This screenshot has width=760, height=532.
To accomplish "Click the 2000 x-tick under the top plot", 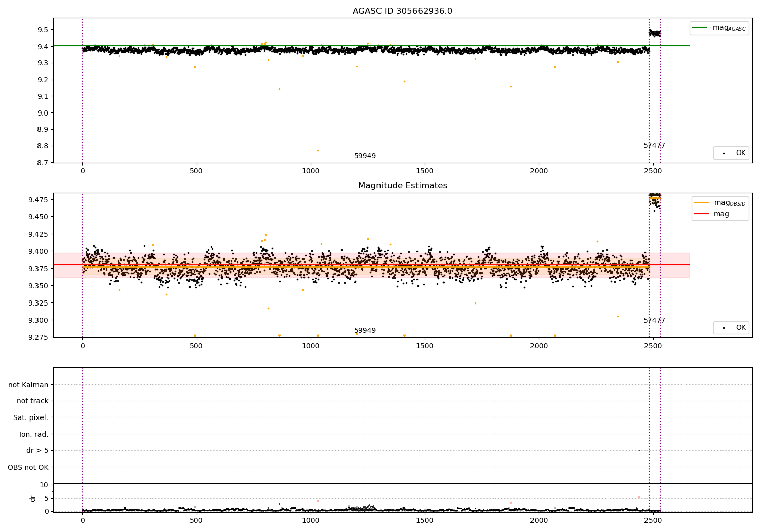I will pos(539,171).
